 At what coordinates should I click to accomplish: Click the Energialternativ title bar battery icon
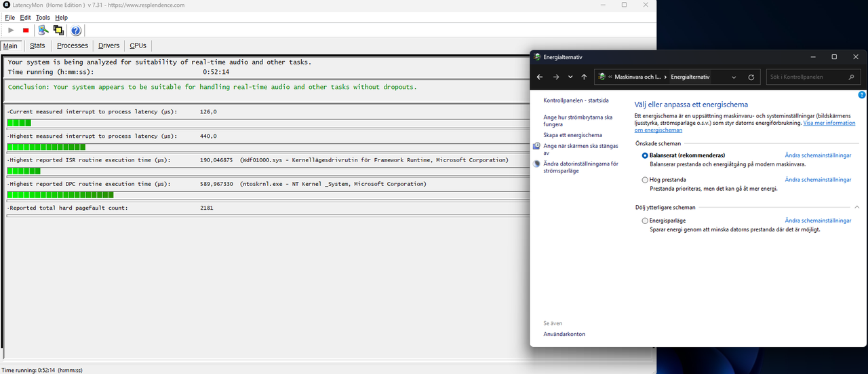click(537, 57)
